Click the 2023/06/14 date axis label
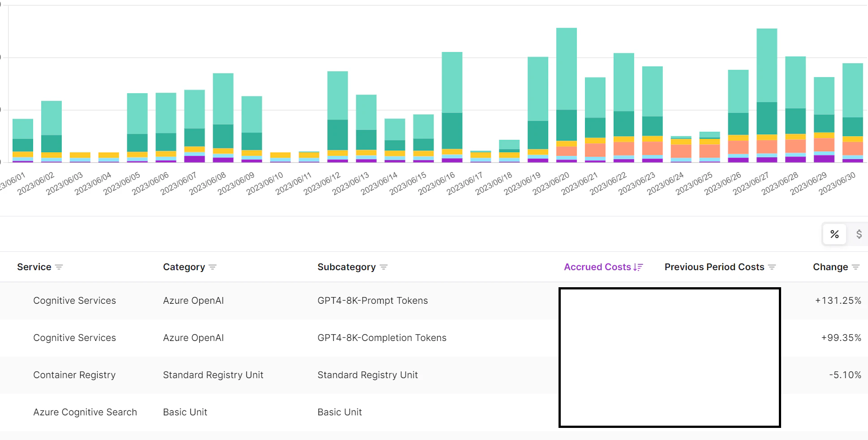Screen dimensions: 868x440 [x=379, y=184]
